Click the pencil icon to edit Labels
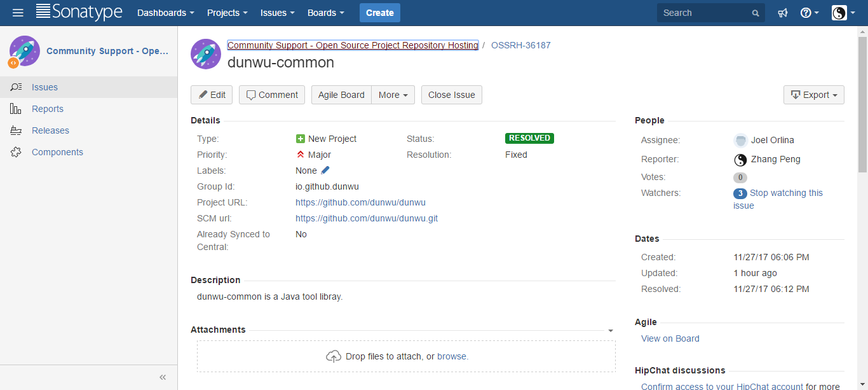Screen dimensions: 868x390 [326, 171]
